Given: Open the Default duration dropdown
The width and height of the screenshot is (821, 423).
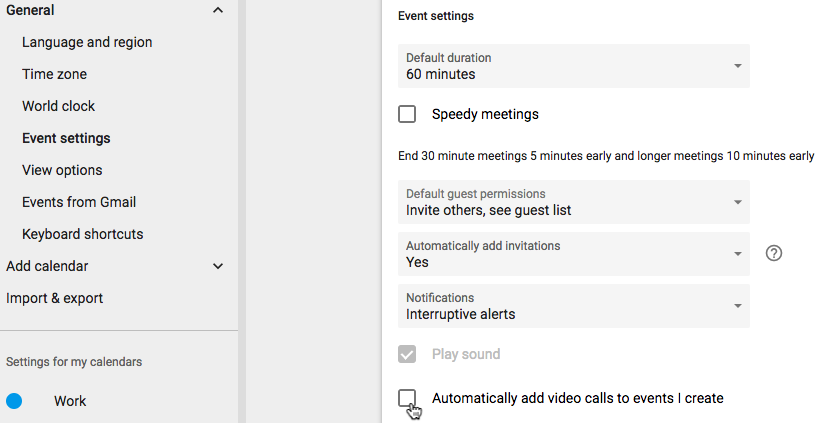Looking at the screenshot, I should coord(574,66).
